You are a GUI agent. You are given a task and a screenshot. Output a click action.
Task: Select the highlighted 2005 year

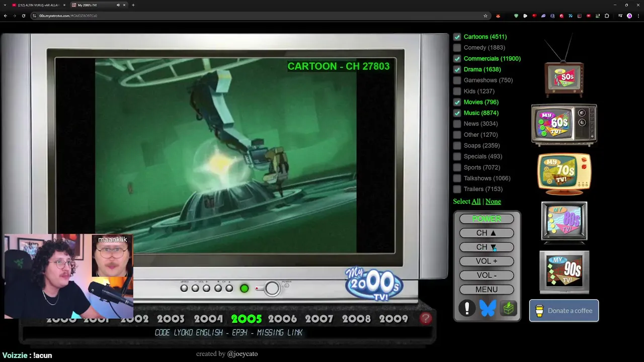pyautogui.click(x=246, y=319)
